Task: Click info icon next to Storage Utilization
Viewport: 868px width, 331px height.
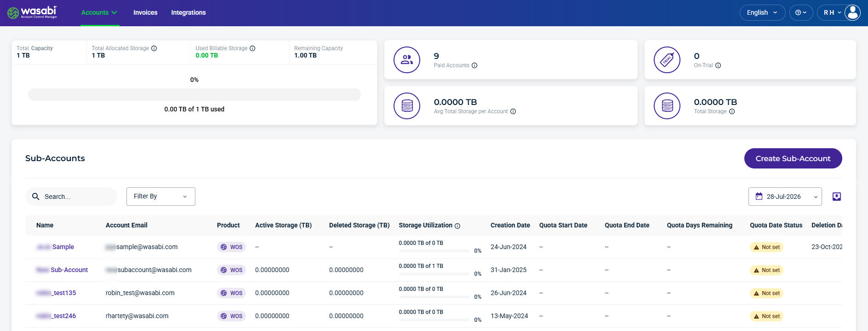Action: [x=457, y=226]
